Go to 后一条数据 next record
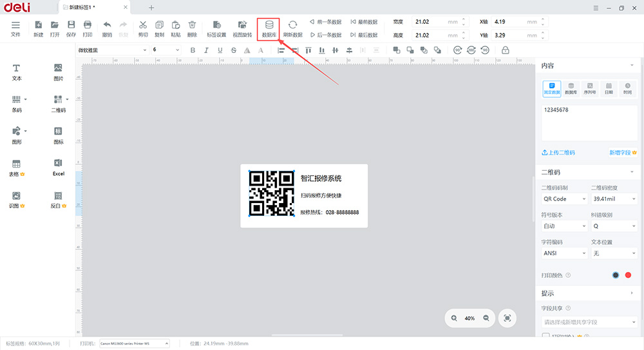This screenshot has width=644, height=350. (x=326, y=35)
